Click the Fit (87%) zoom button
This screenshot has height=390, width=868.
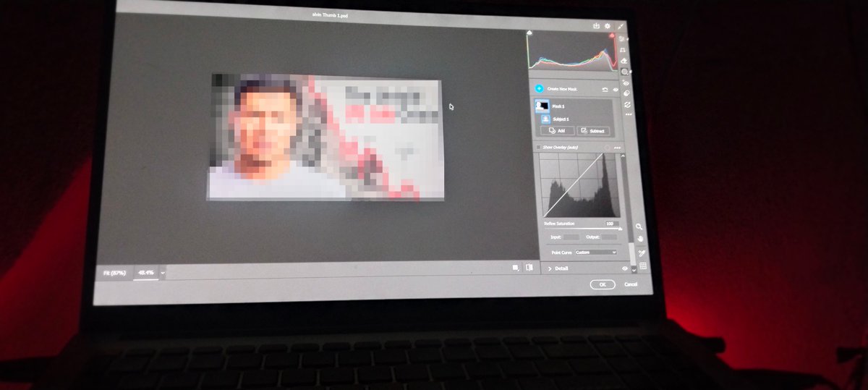click(x=113, y=273)
